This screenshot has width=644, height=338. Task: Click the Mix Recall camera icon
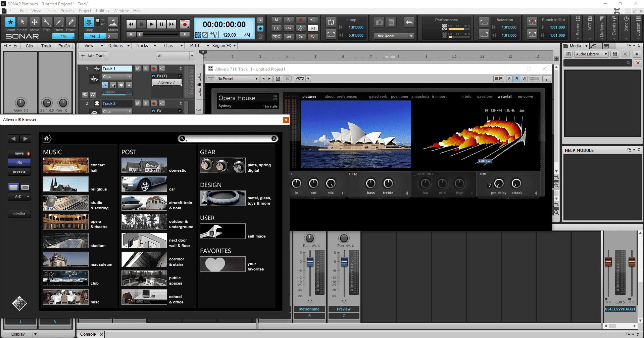pos(379,23)
